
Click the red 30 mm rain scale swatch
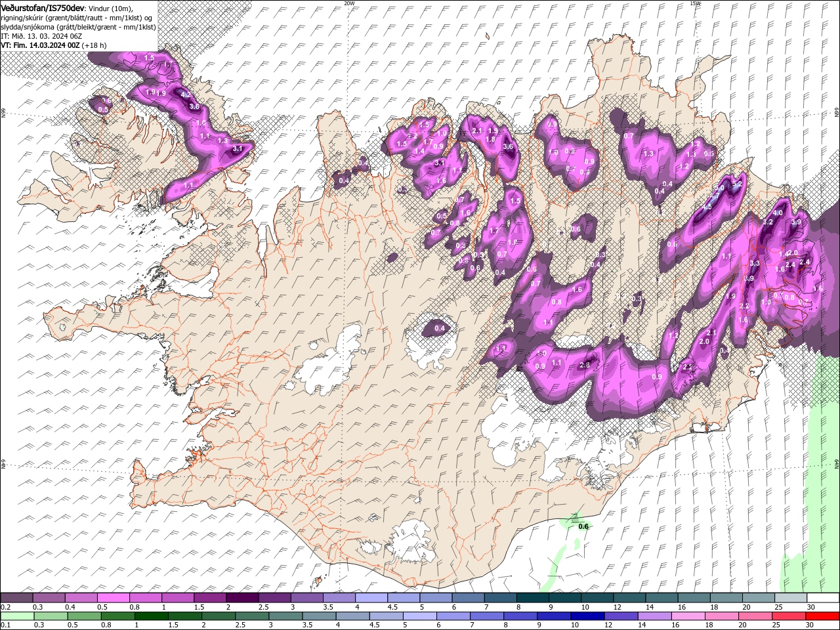822,616
